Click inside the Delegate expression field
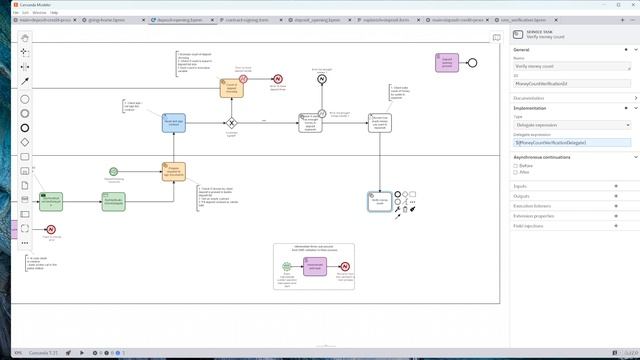This screenshot has width=640, height=360. 572,142
